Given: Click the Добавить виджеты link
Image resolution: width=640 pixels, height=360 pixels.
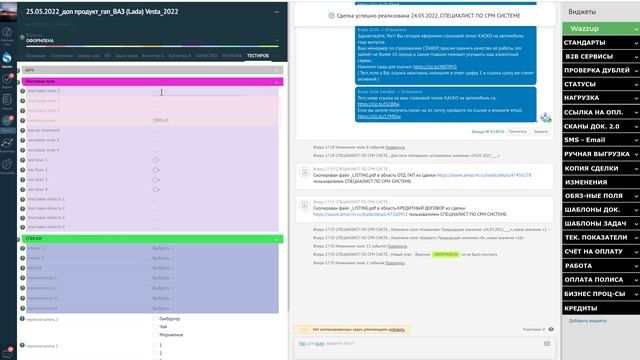Looking at the screenshot, I should click(x=588, y=321).
